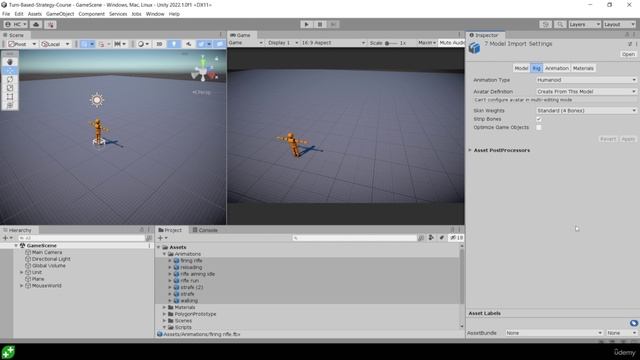Viewport: 640px width, 360px height.
Task: Open AssetBundle name dropdown
Action: (554, 333)
